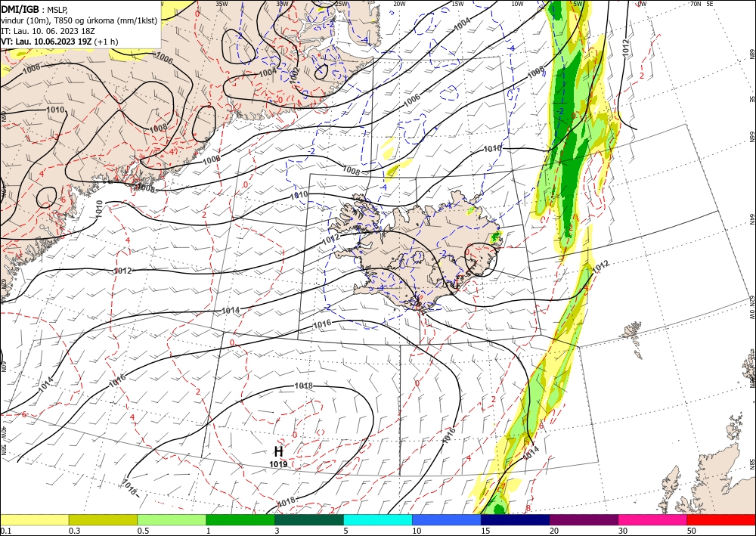The height and width of the screenshot is (536, 756).
Task: Click the '10W' longitude label at top
Action: tap(517, 3)
